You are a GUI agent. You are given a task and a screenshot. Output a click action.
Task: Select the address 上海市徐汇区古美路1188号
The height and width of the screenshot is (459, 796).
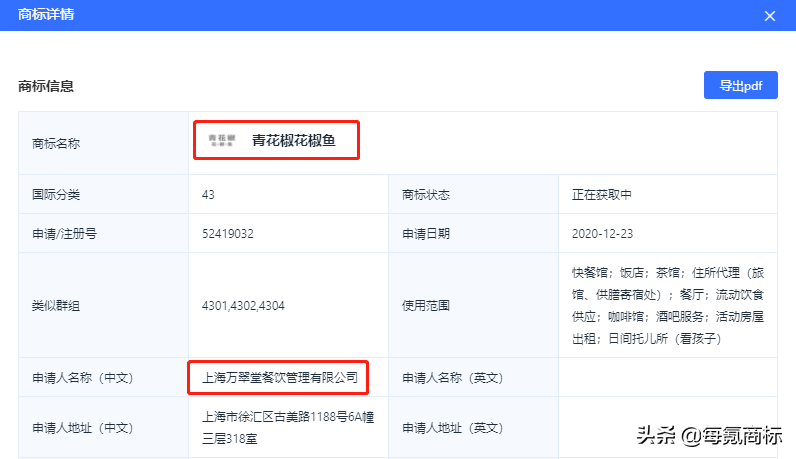288,428
